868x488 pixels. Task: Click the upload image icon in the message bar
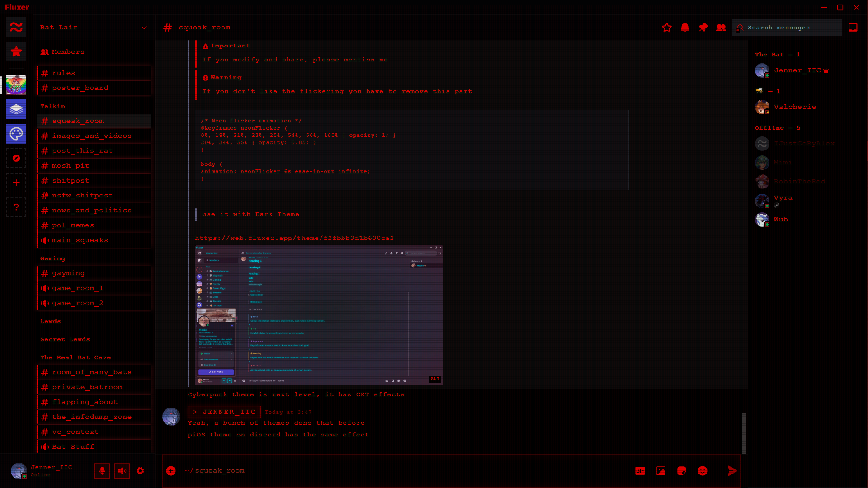point(660,471)
